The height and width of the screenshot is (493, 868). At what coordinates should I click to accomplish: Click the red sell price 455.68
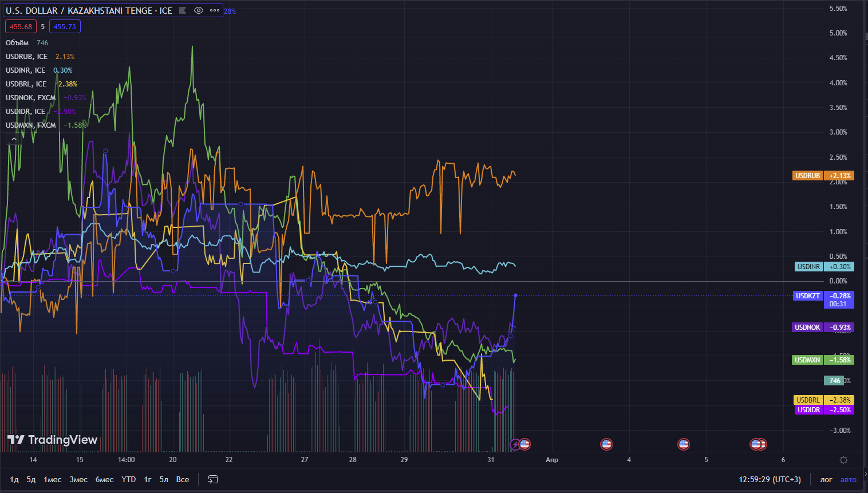21,26
